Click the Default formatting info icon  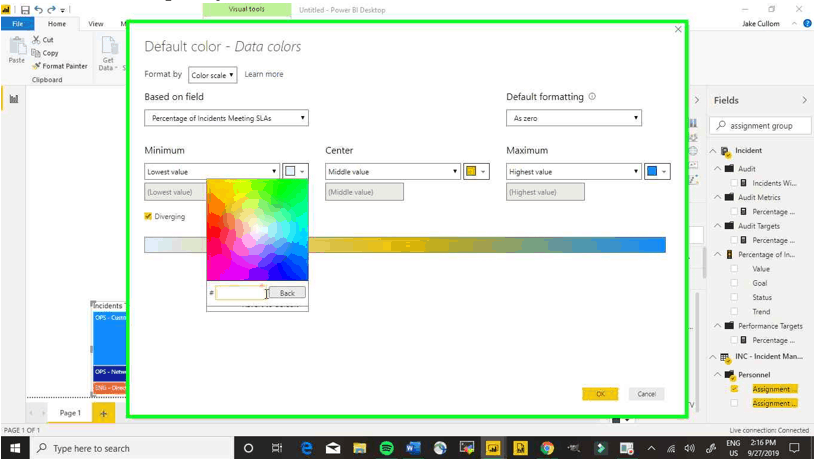592,96
